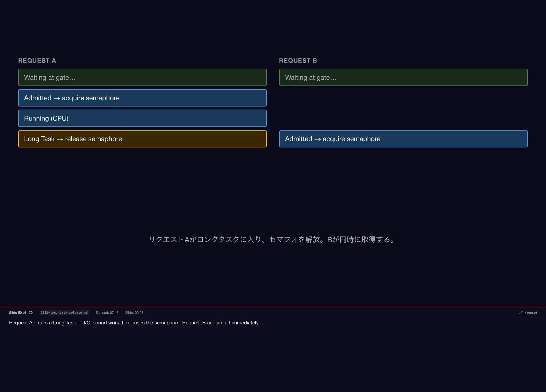
Task: Click the arrow in the Long Task box
Action: point(60,139)
